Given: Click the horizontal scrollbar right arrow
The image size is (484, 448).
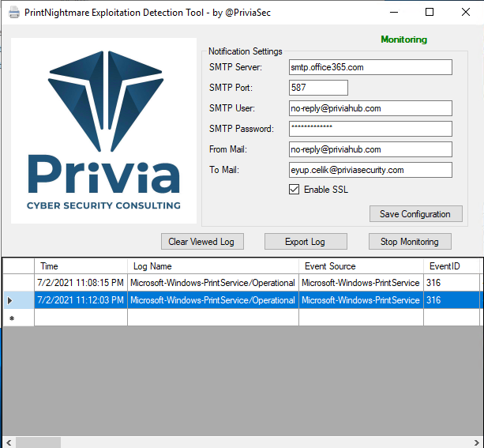Looking at the screenshot, I should pyautogui.click(x=477, y=442).
